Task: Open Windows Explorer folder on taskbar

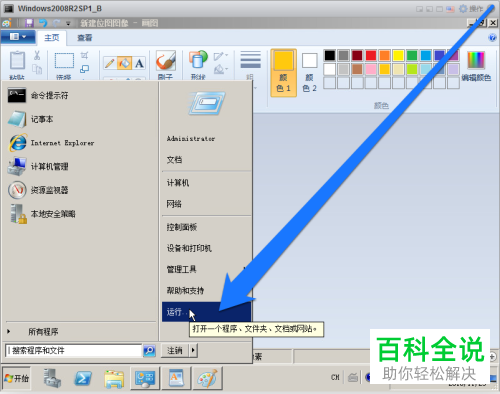Action: pyautogui.click(x=114, y=379)
